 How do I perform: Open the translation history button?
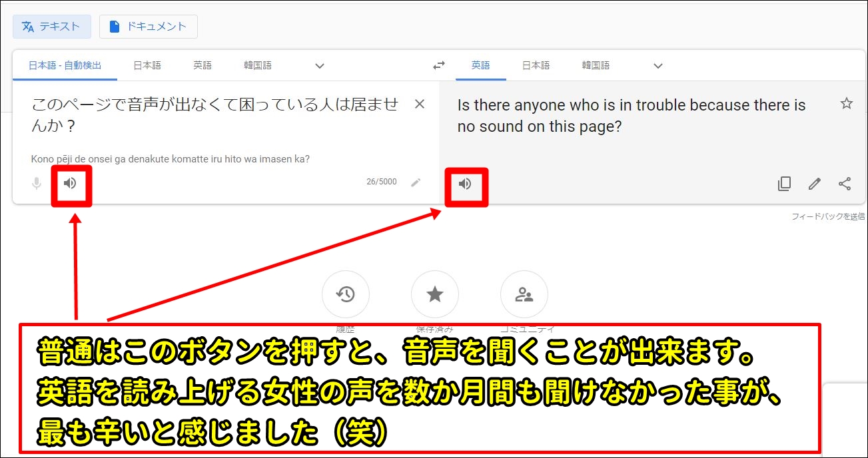[x=345, y=295]
